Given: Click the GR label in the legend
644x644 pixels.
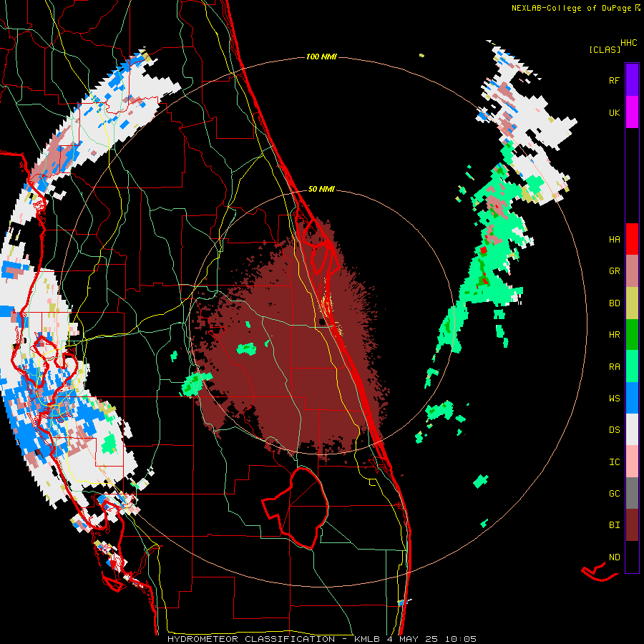Looking at the screenshot, I should click(614, 271).
